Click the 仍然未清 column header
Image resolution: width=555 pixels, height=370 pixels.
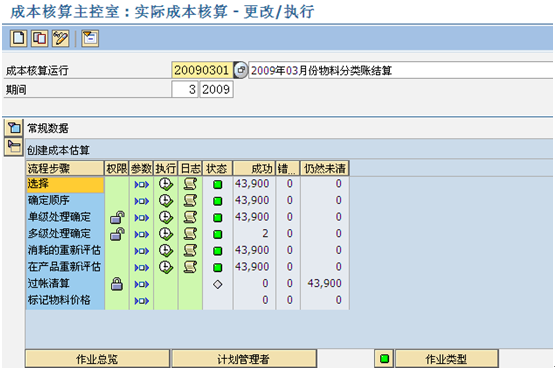pyautogui.click(x=325, y=169)
